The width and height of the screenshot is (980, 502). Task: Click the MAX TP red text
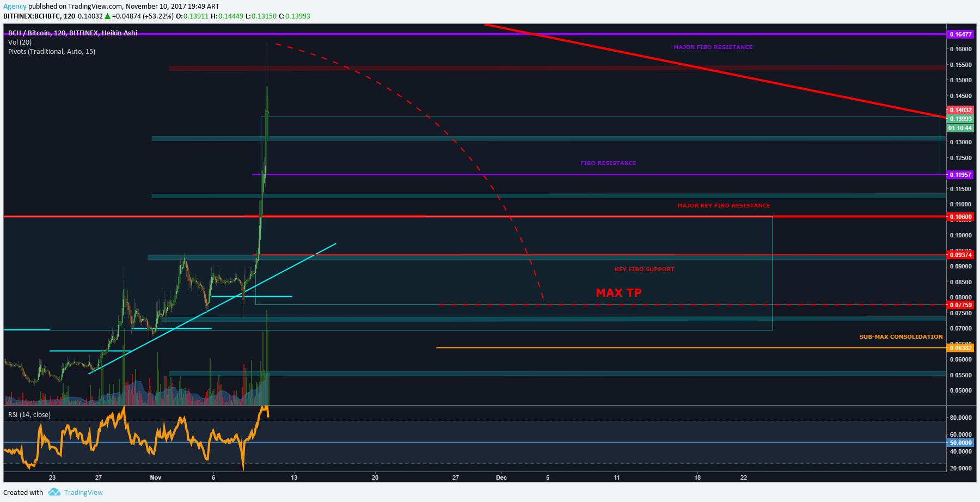click(618, 293)
